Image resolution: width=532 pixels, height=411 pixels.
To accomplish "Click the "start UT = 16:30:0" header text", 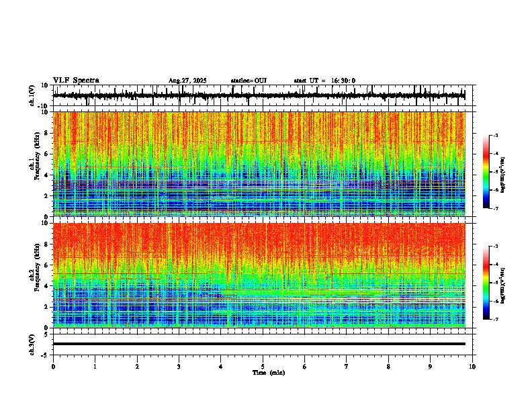I will (324, 81).
